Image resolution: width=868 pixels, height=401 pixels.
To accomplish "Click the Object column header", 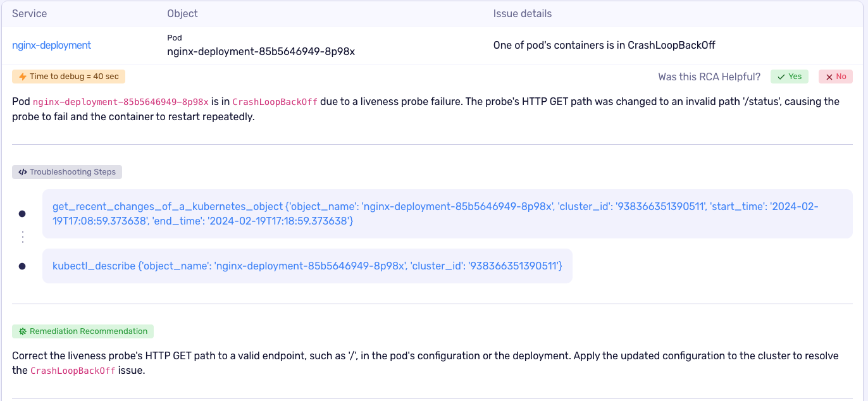I will (x=182, y=13).
